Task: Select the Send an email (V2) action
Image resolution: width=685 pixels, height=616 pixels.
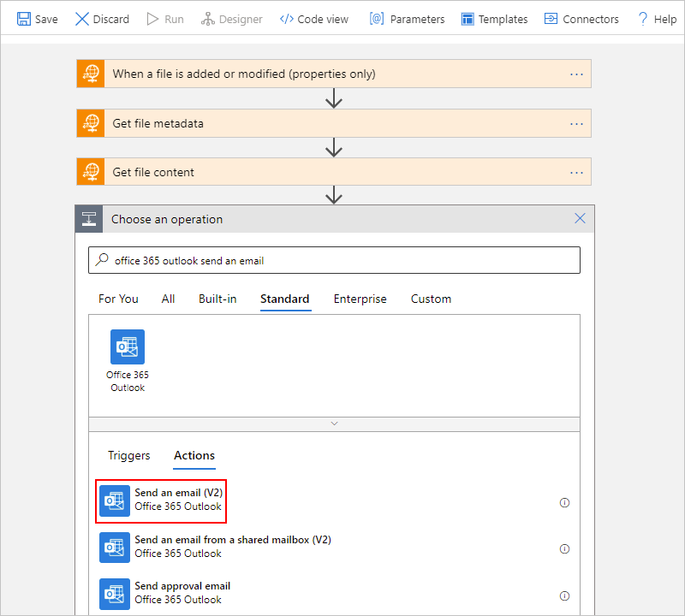Action: pos(178,500)
